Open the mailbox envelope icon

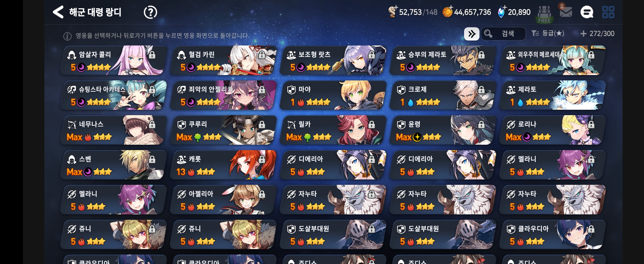click(565, 12)
